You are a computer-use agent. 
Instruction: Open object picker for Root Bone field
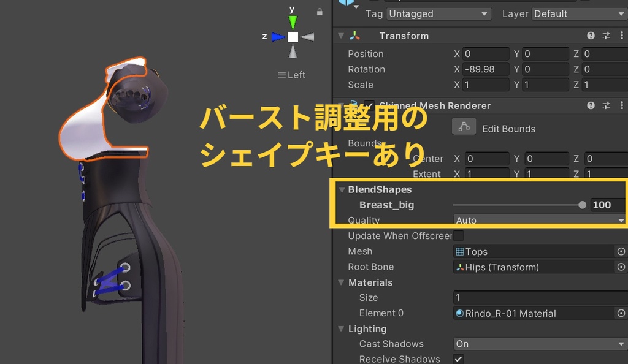(621, 267)
